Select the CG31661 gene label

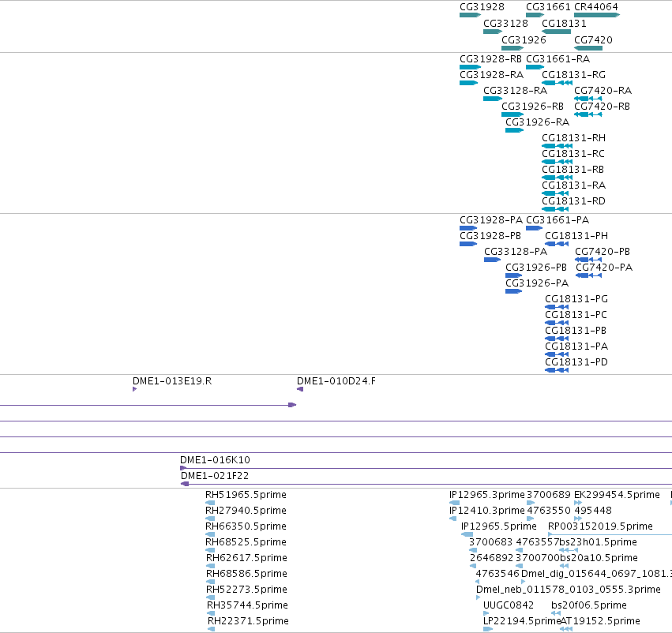(x=548, y=7)
